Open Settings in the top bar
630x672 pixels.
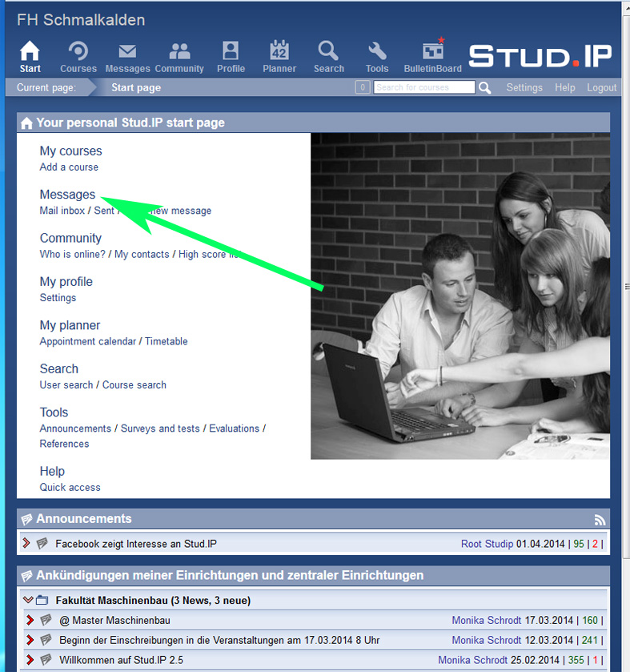point(524,87)
